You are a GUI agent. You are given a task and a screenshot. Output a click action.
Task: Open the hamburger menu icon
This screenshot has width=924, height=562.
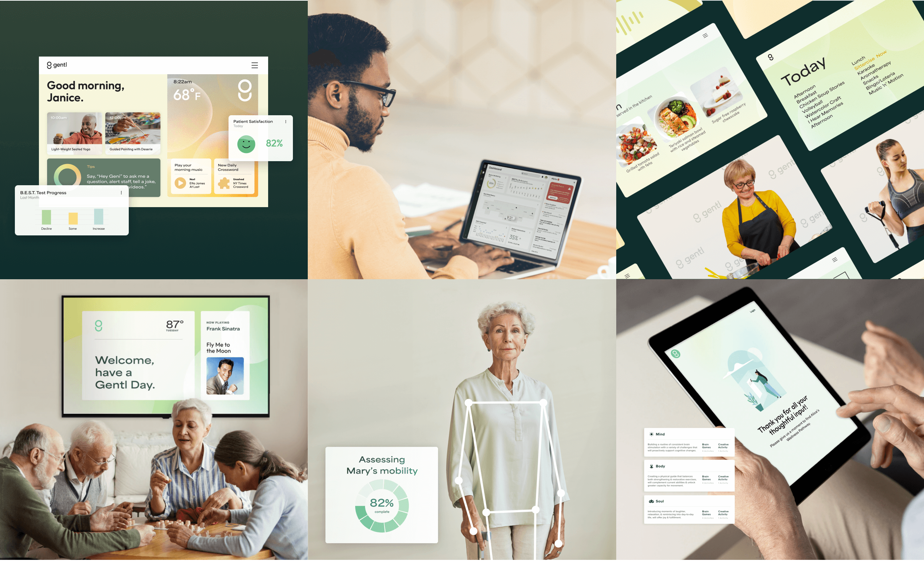pyautogui.click(x=256, y=65)
